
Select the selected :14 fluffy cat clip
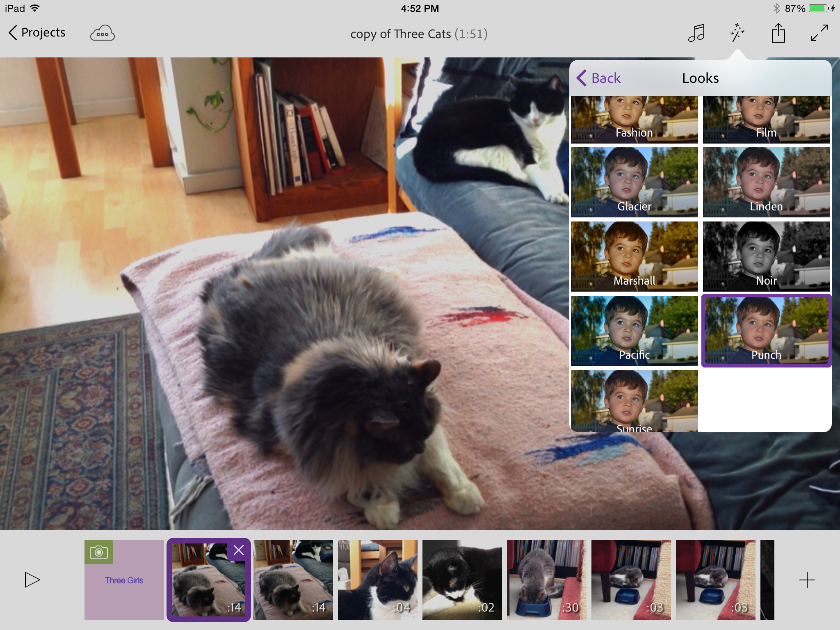tap(208, 580)
